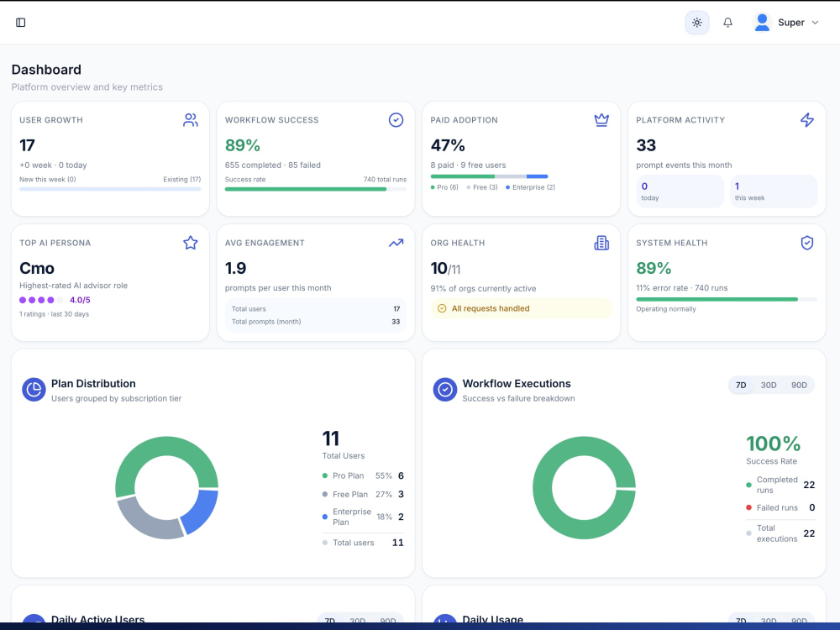Click the Enterprise (2) legend label

pos(530,187)
